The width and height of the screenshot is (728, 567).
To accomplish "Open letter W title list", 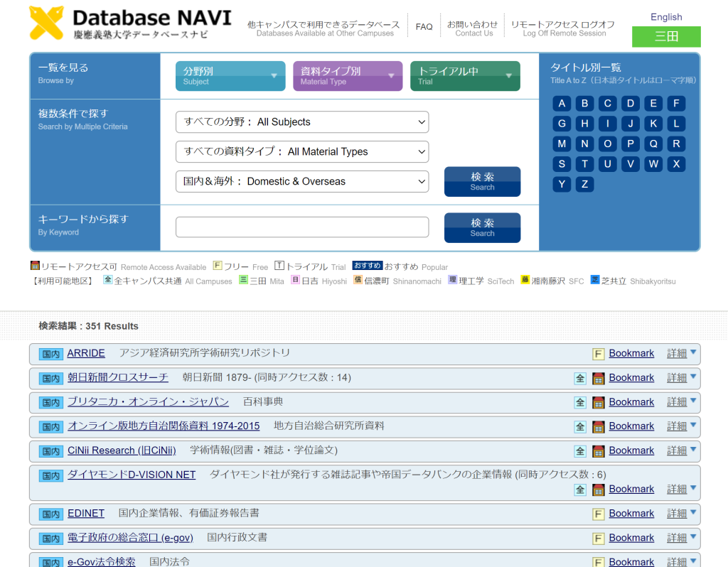I will (x=653, y=164).
